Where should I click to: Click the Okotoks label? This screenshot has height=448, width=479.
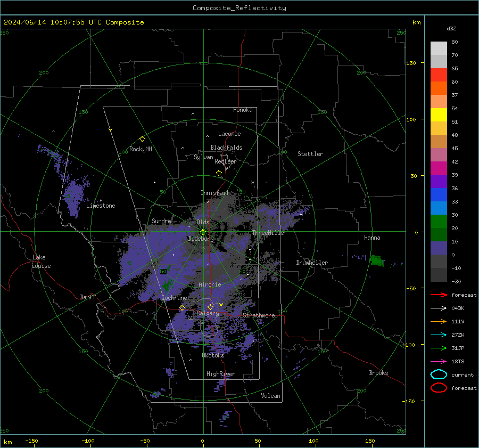pos(213,355)
